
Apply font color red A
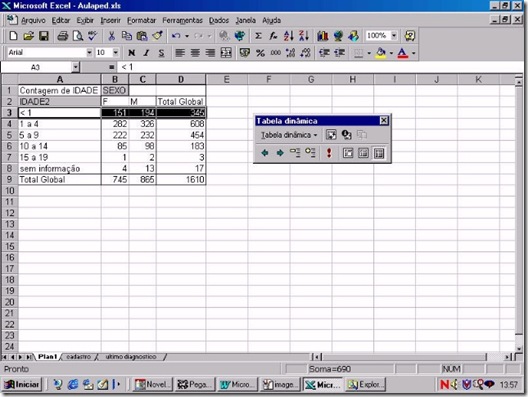pyautogui.click(x=402, y=53)
